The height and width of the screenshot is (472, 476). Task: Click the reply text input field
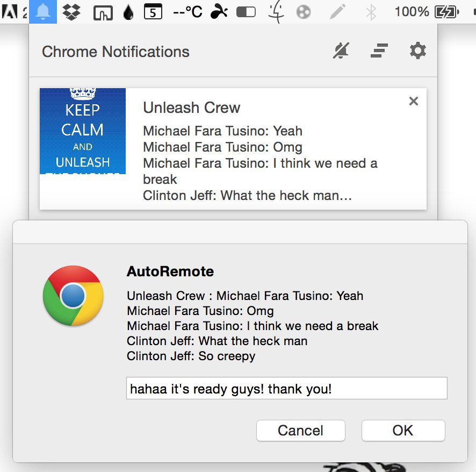(x=286, y=388)
